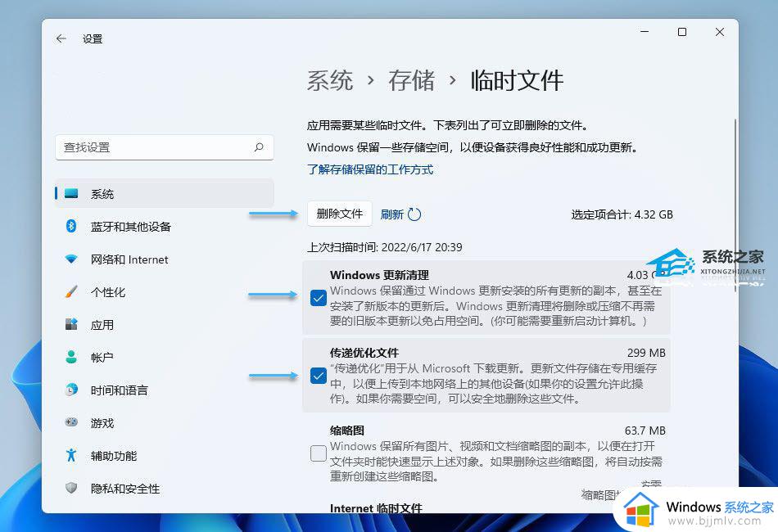Open 了解存储保留的工作方式 link
Viewport: 778px width, 532px height.
pos(370,169)
